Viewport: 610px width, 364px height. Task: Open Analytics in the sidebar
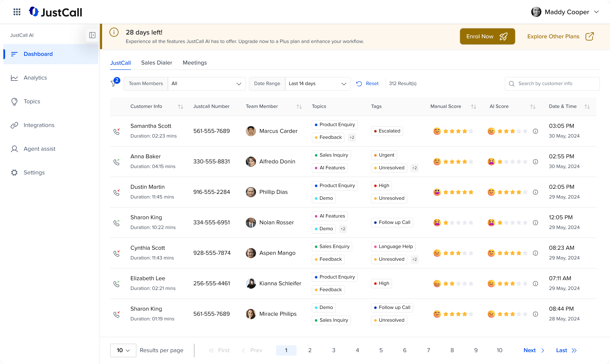tap(35, 78)
